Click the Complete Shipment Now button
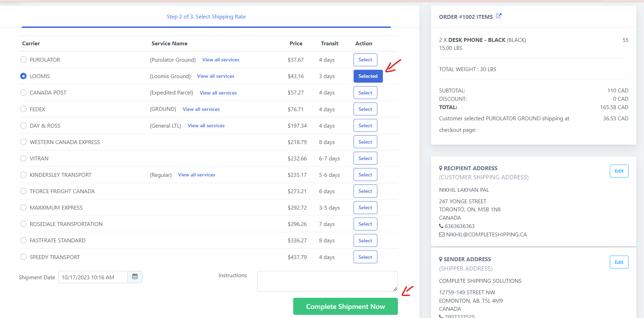The height and width of the screenshot is (318, 644). [x=345, y=306]
